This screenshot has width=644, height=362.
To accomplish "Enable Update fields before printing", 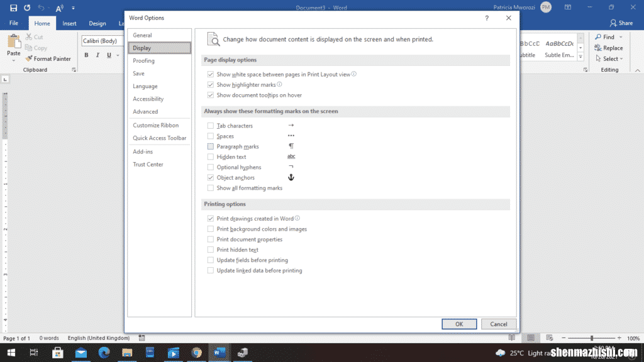I will [211, 260].
